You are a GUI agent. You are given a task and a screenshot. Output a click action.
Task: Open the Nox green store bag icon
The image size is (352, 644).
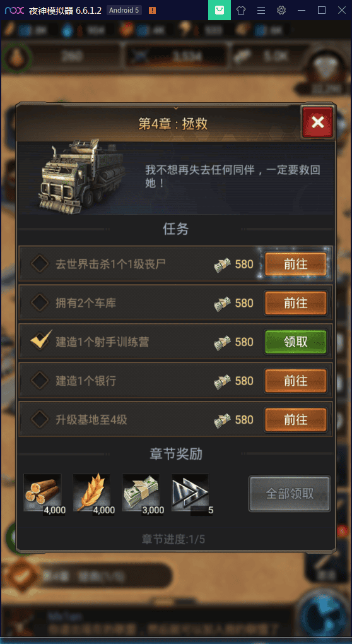220,10
